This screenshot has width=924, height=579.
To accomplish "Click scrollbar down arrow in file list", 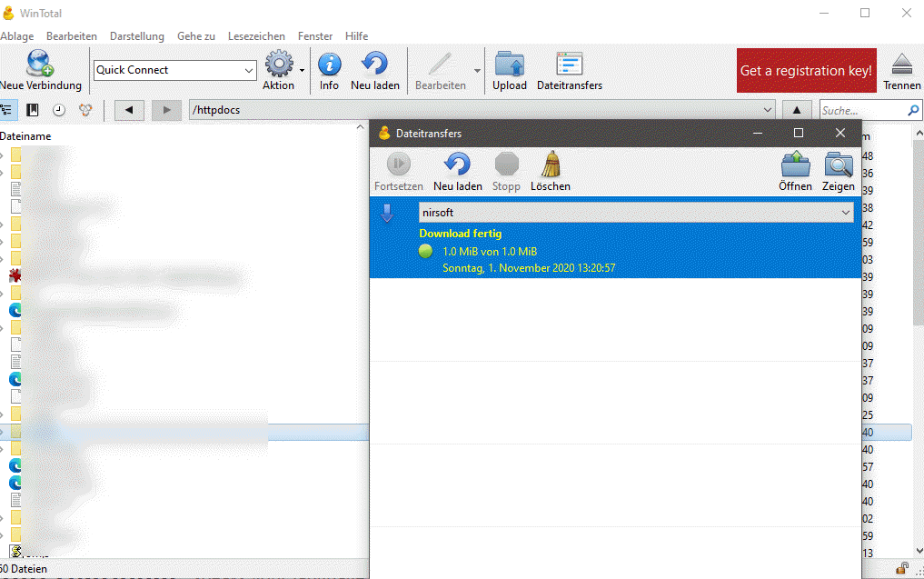I will (919, 551).
